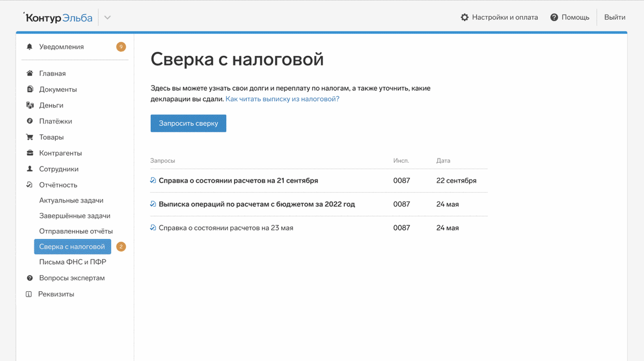Viewport: 644px width, 361px height.
Task: Collapse the Отчётность section
Action: [58, 185]
